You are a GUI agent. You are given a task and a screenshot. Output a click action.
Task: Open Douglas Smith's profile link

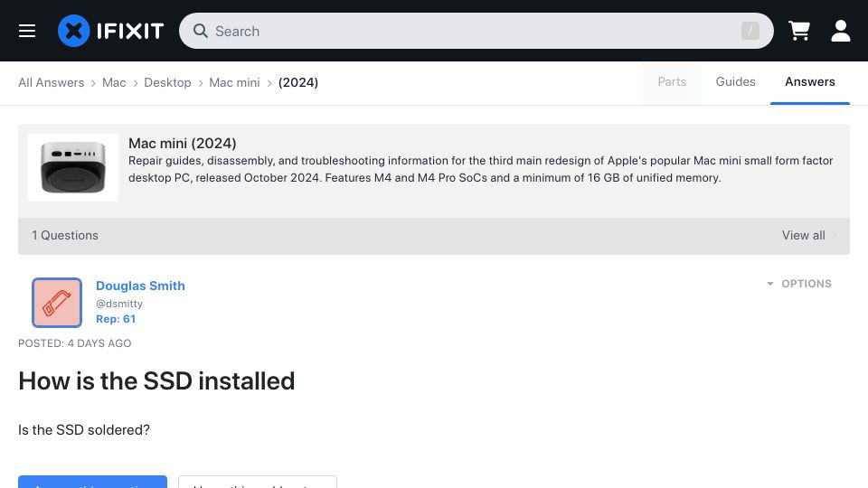[x=141, y=286]
